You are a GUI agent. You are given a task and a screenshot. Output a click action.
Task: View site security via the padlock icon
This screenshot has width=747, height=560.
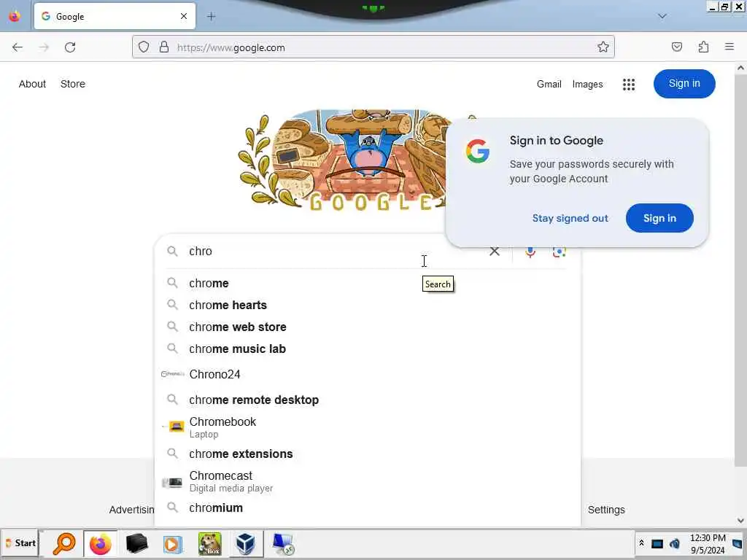[x=164, y=47]
